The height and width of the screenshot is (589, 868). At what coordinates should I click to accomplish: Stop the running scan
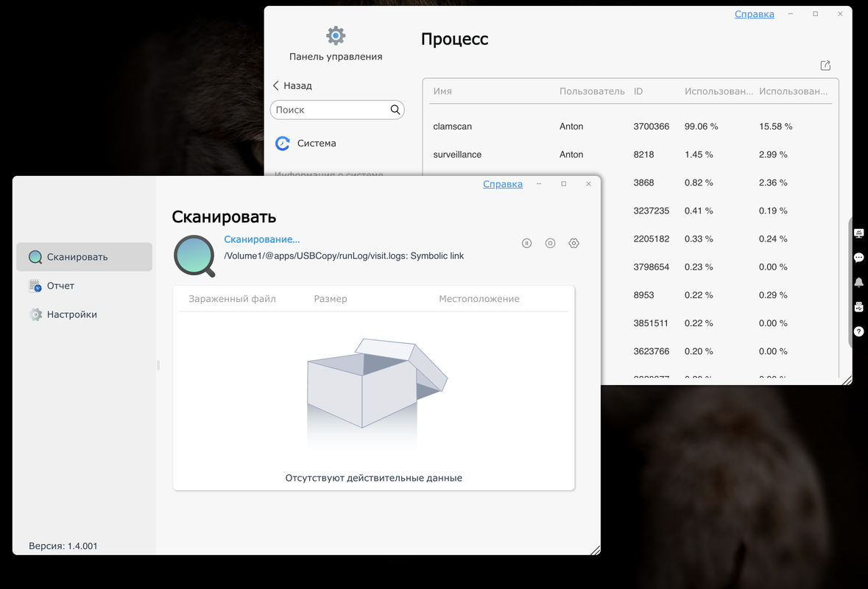550,243
